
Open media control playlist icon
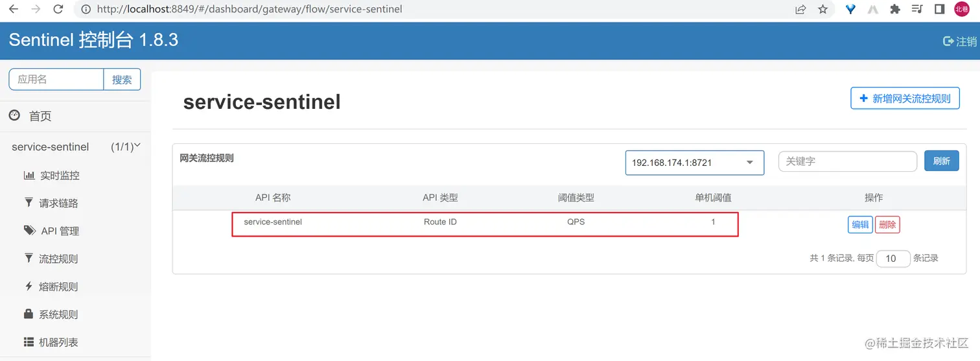(917, 9)
